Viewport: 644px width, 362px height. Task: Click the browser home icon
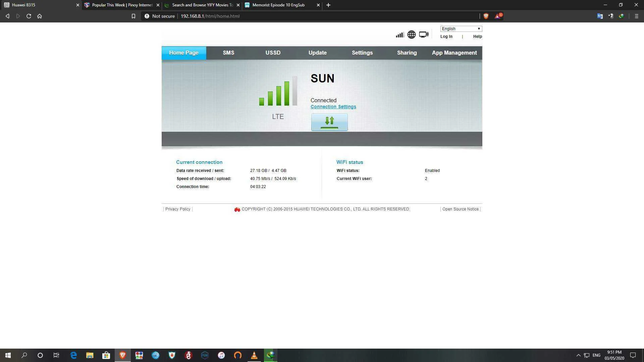click(x=40, y=16)
